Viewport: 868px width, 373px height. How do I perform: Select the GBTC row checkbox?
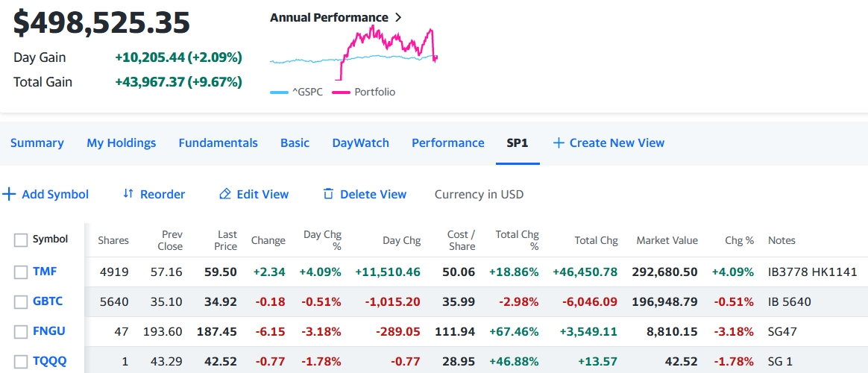[x=21, y=302]
